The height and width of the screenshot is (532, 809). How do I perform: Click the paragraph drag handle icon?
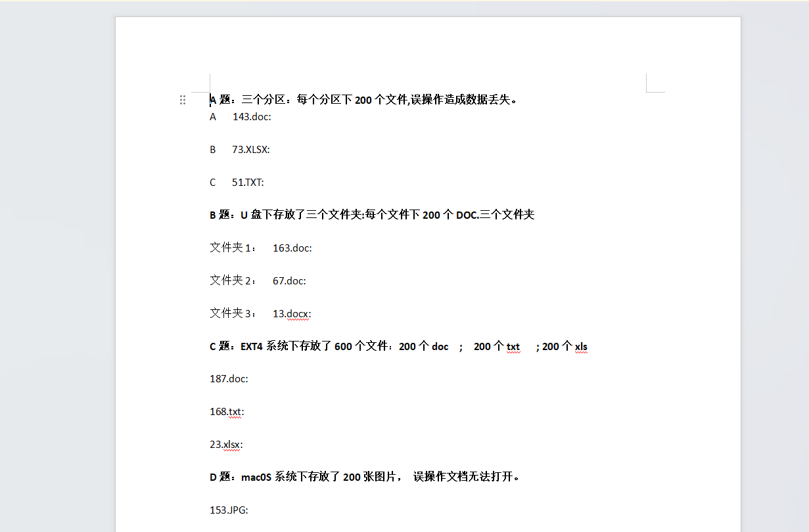point(183,100)
